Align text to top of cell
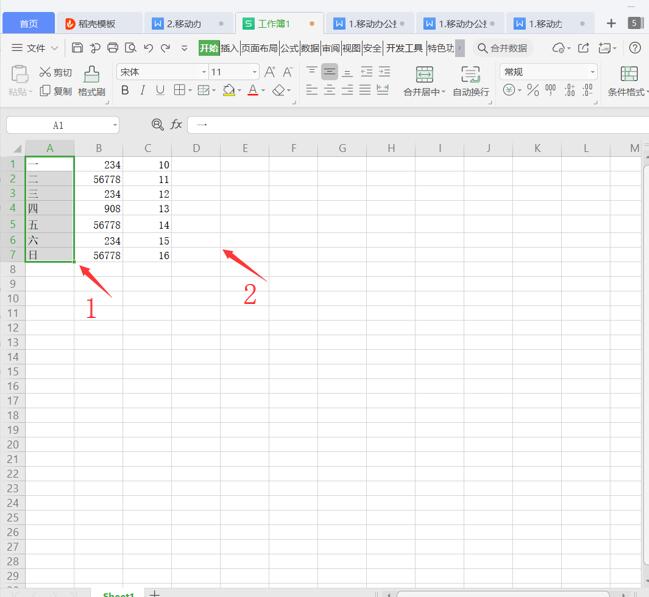Screen dimensions: 649x597 [312, 71]
